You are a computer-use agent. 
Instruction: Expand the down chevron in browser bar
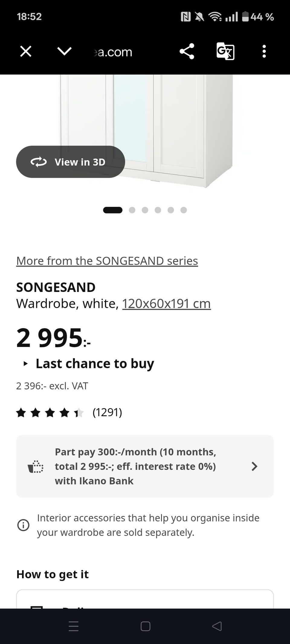coord(64,51)
